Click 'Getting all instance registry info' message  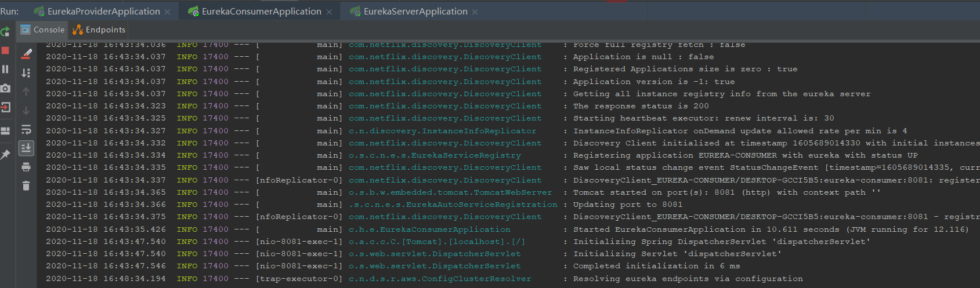coord(722,94)
